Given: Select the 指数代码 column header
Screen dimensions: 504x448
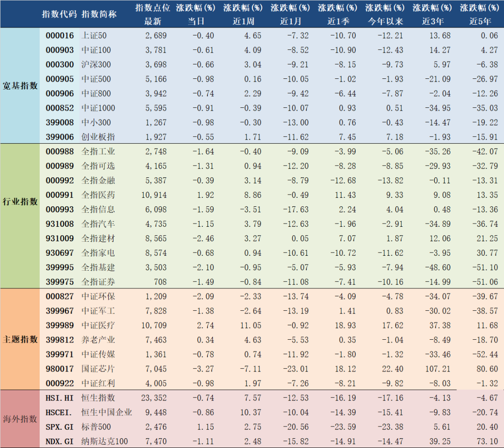Looking at the screenshot, I should [59, 14].
